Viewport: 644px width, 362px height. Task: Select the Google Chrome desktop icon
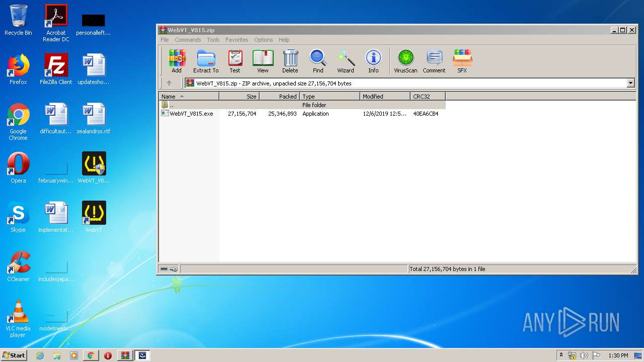pos(18,122)
